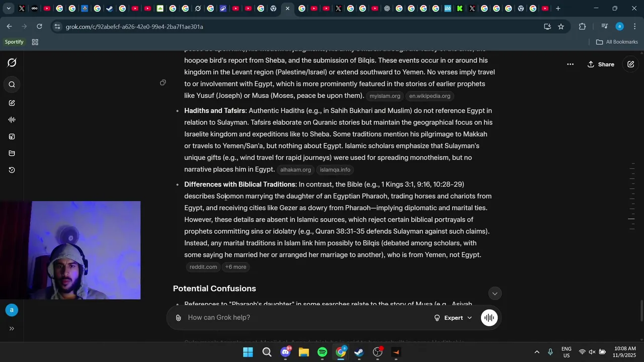This screenshot has height=362, width=644.
Task: Expand the sidebar with the double-chevron icon
Action: click(x=12, y=328)
